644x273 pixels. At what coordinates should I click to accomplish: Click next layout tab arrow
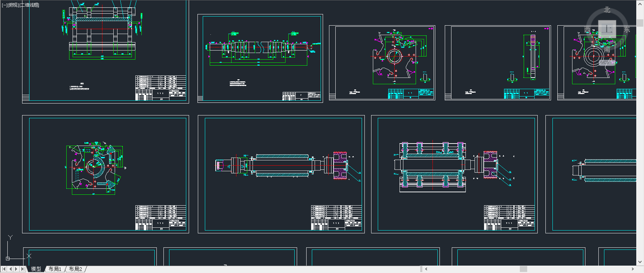[16, 269]
